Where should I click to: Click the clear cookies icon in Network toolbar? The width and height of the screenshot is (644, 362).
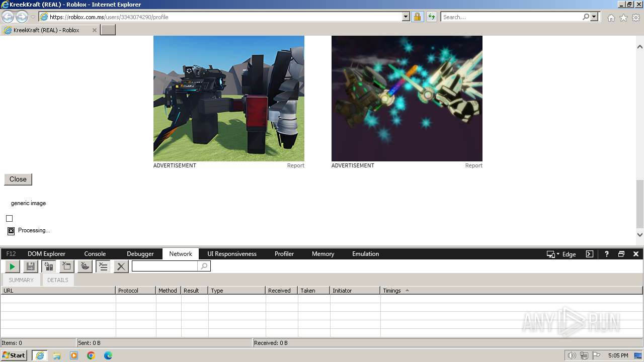coord(85,266)
